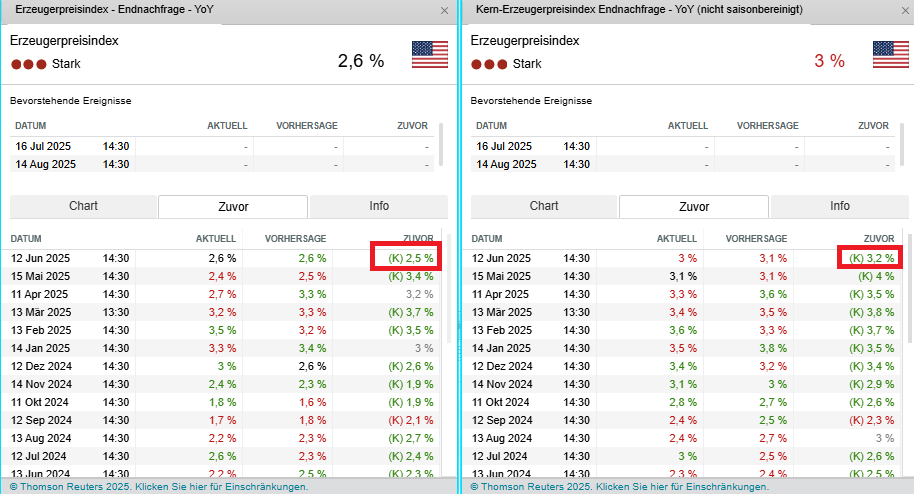Click the 13 Feb 2025 row date, Kern panel
The width and height of the screenshot is (914, 494).
[x=502, y=331]
